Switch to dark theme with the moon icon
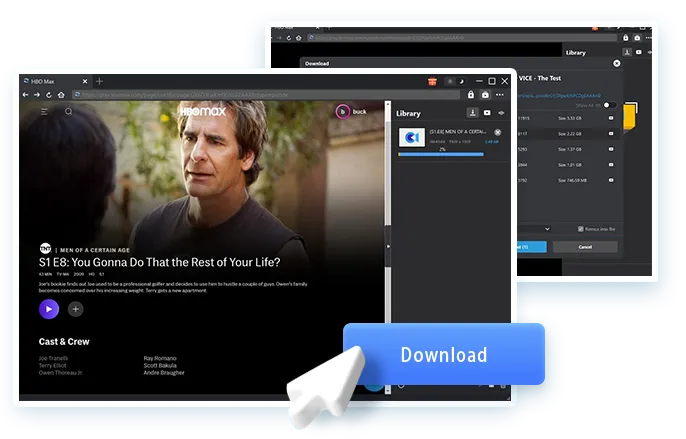The image size is (686, 439). pos(461,81)
